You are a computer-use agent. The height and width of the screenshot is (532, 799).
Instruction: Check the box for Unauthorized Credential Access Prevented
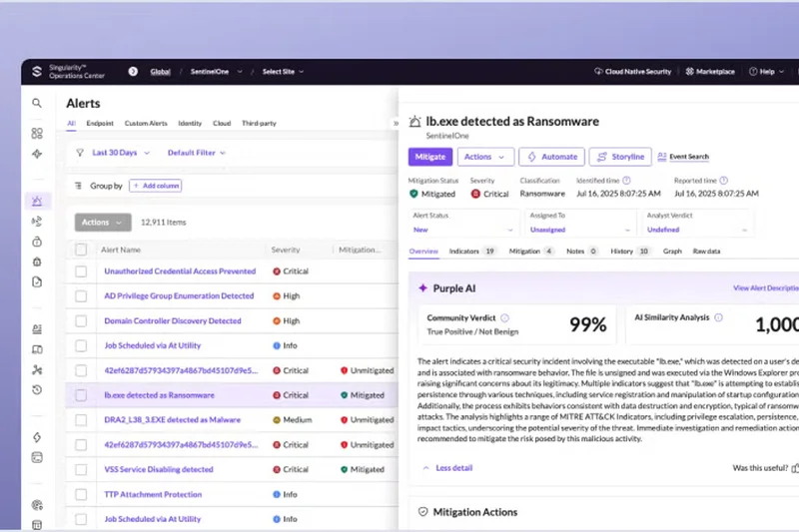pos(82,271)
